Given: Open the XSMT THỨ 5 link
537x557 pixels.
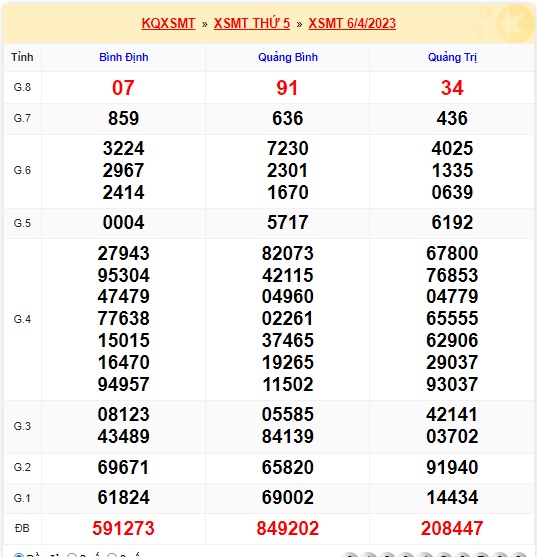Looking at the screenshot, I should 252,23.
